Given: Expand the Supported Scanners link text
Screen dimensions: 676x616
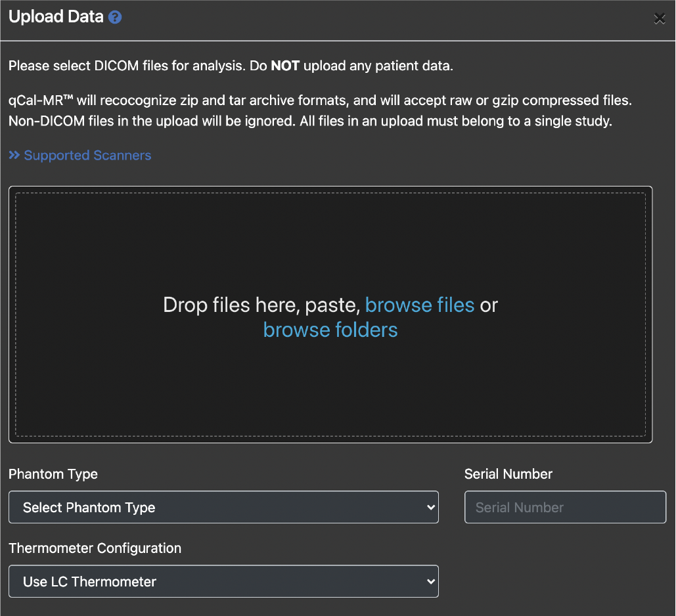Looking at the screenshot, I should pos(87,156).
